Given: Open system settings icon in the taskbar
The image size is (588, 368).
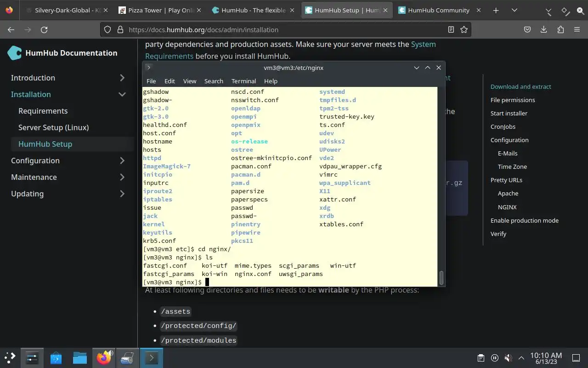Looking at the screenshot, I should click(x=32, y=357).
